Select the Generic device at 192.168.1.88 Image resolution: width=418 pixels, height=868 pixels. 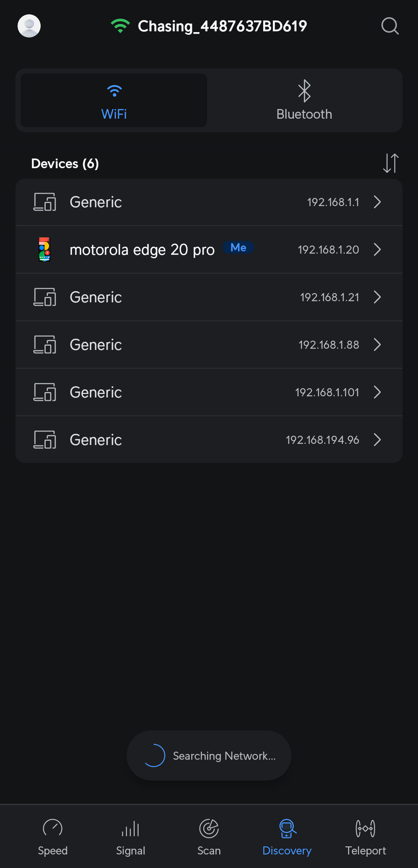pyautogui.click(x=209, y=344)
